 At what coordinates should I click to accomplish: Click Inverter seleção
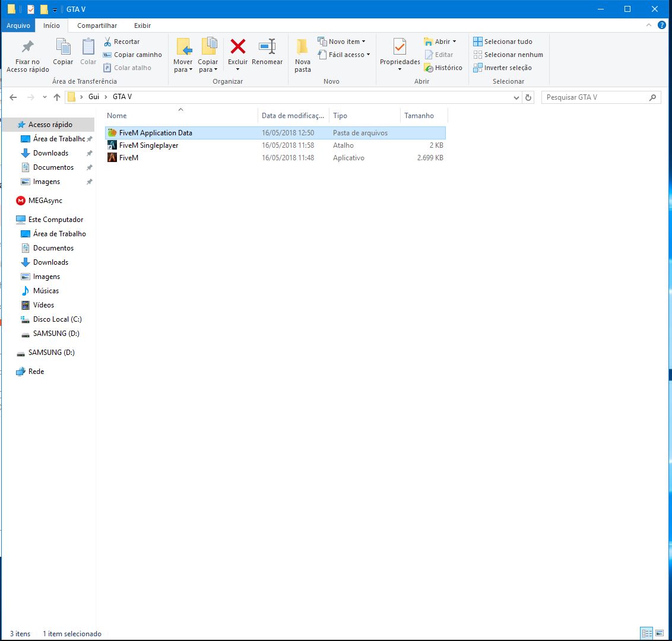pos(503,68)
